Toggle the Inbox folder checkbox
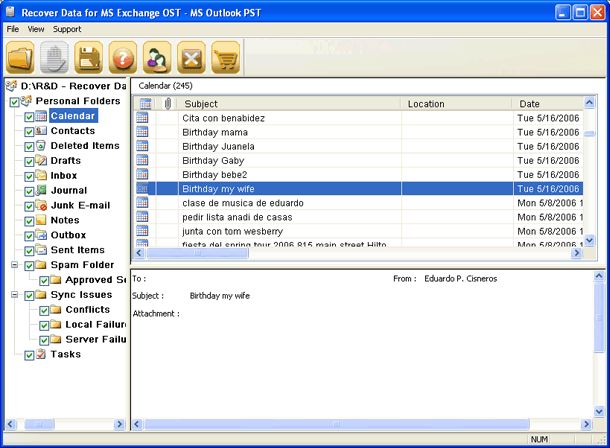The height and width of the screenshot is (448, 610). click(x=29, y=177)
